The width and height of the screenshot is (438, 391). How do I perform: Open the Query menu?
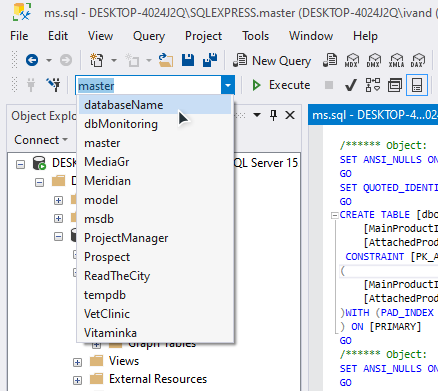click(149, 36)
